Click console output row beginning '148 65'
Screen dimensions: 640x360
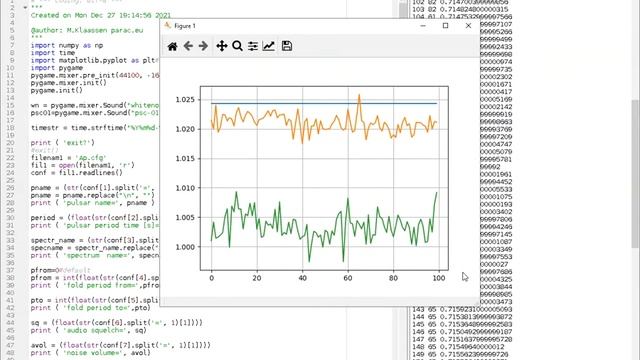458,347
